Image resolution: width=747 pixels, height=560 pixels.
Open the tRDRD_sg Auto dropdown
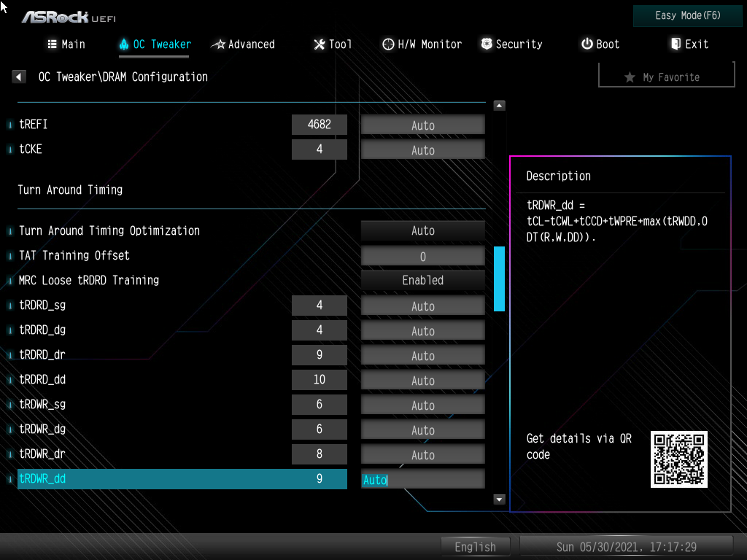click(x=422, y=305)
